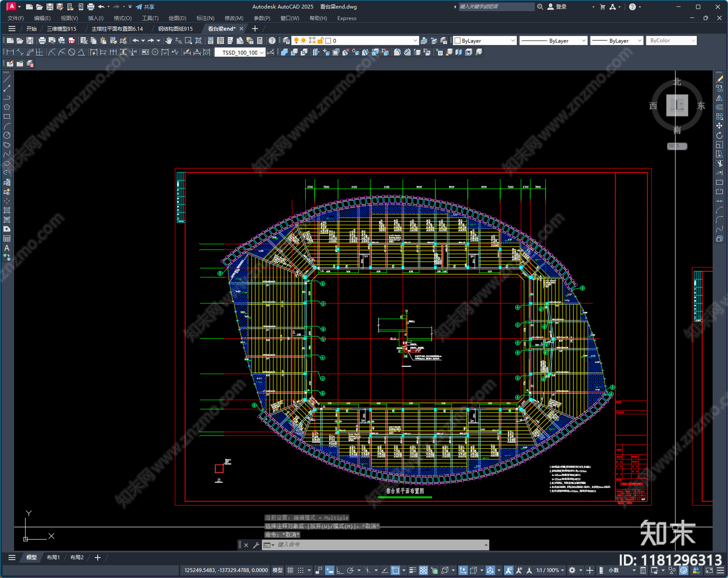This screenshot has width=728, height=578.
Task: Click the 登录 sign-in button
Action: click(x=557, y=7)
